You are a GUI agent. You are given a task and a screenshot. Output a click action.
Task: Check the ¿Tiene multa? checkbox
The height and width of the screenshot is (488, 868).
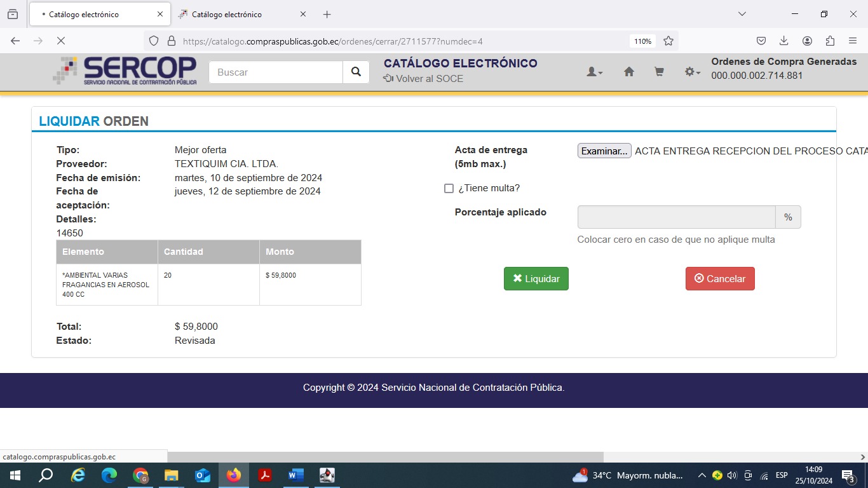pyautogui.click(x=449, y=189)
